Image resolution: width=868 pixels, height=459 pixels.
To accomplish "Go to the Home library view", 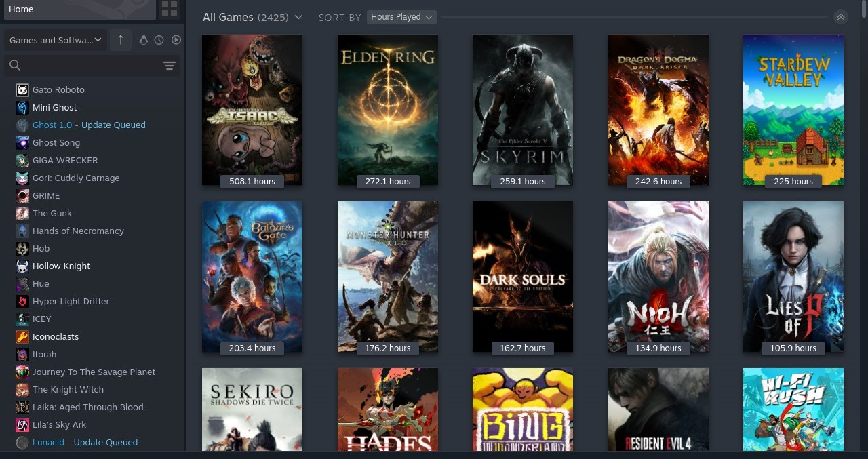I will (79, 9).
